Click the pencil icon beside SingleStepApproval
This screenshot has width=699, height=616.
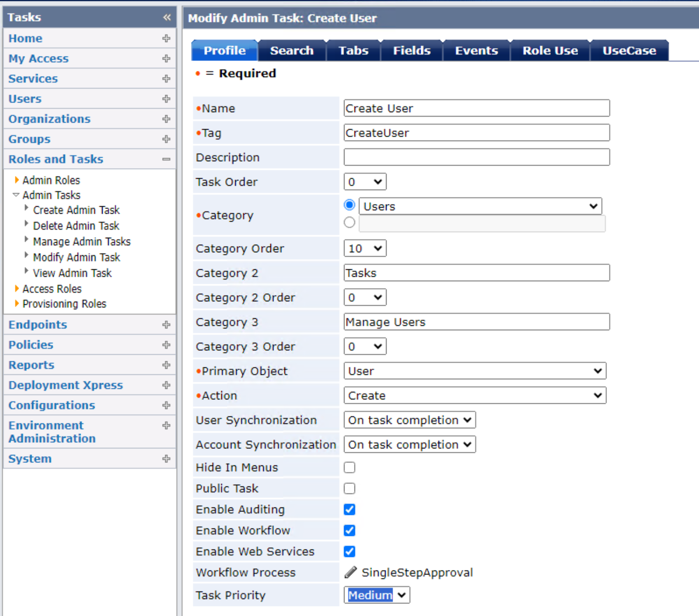[351, 572]
